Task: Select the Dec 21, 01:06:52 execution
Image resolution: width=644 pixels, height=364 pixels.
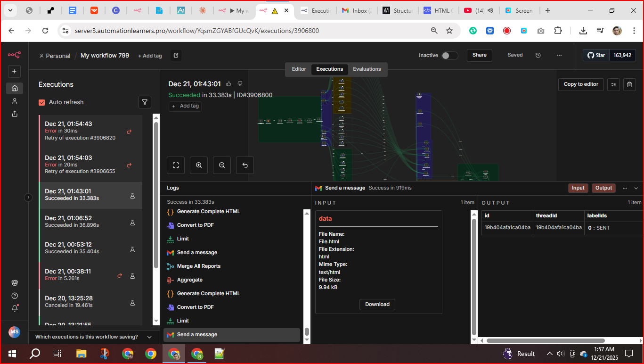Action: pyautogui.click(x=90, y=223)
